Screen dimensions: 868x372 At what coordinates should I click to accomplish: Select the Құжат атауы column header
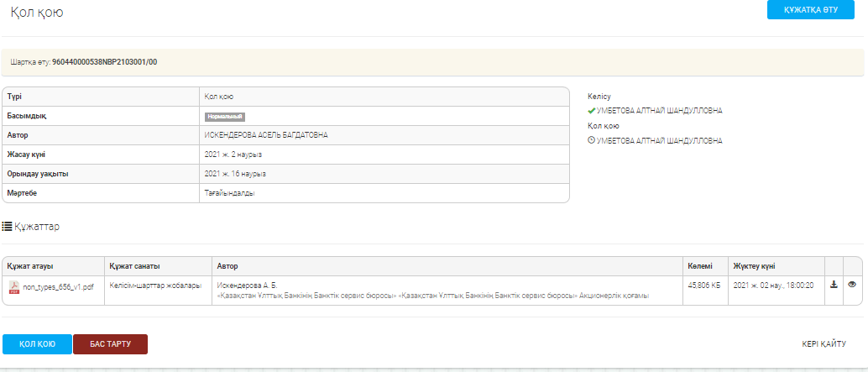(x=30, y=266)
